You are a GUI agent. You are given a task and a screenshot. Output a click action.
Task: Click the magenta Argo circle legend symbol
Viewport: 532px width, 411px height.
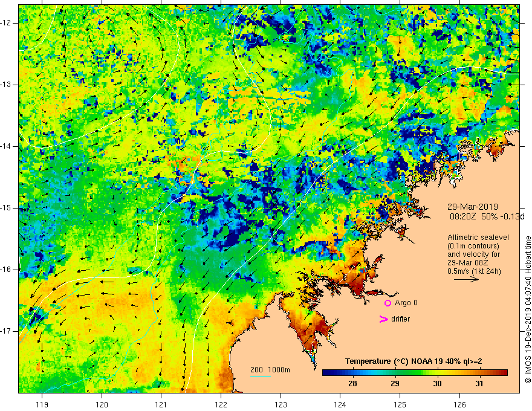(x=388, y=303)
